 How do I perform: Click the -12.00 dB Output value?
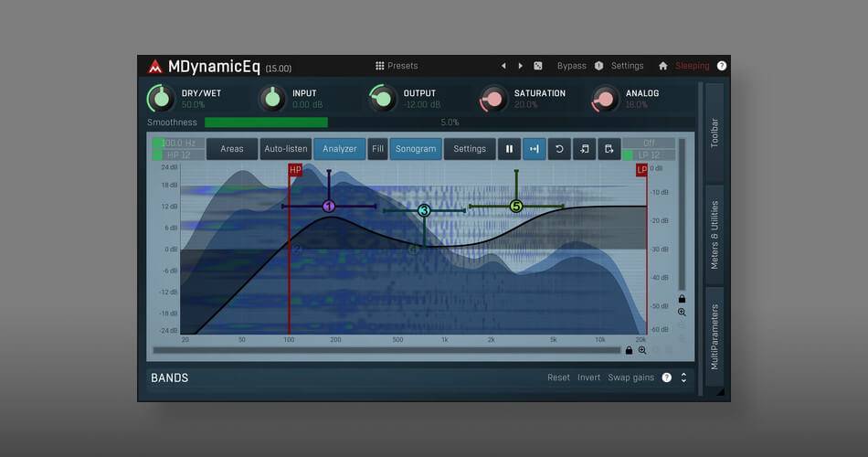(422, 105)
